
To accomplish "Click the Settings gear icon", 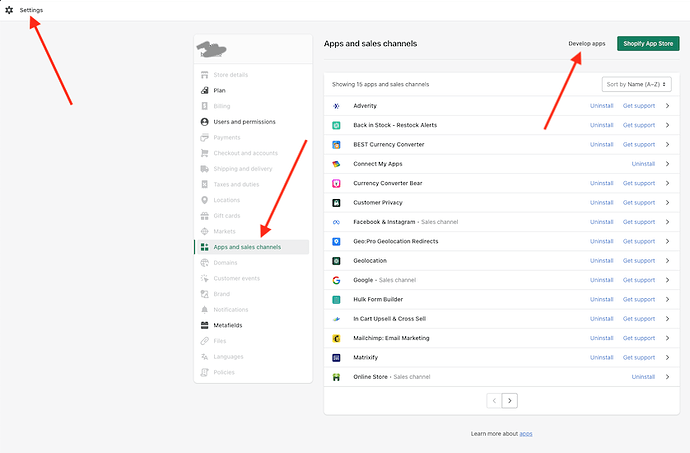I will pyautogui.click(x=9, y=10).
